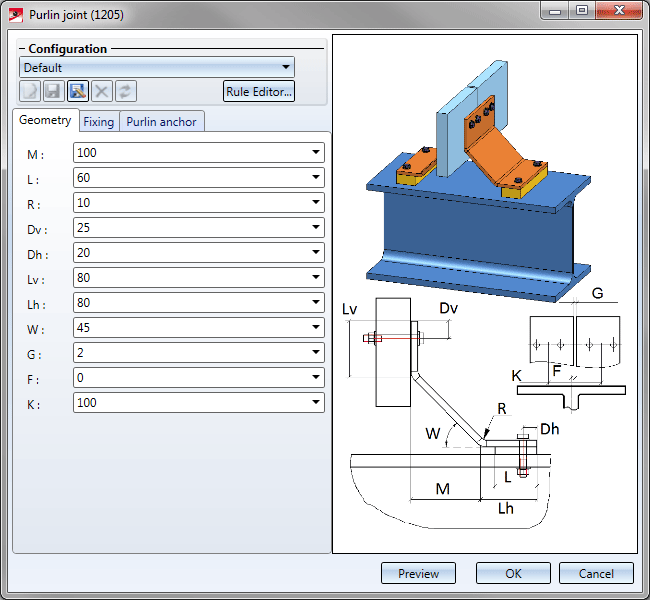Screen dimensions: 650x600
Task: Click the new configuration icon
Action: [30, 92]
